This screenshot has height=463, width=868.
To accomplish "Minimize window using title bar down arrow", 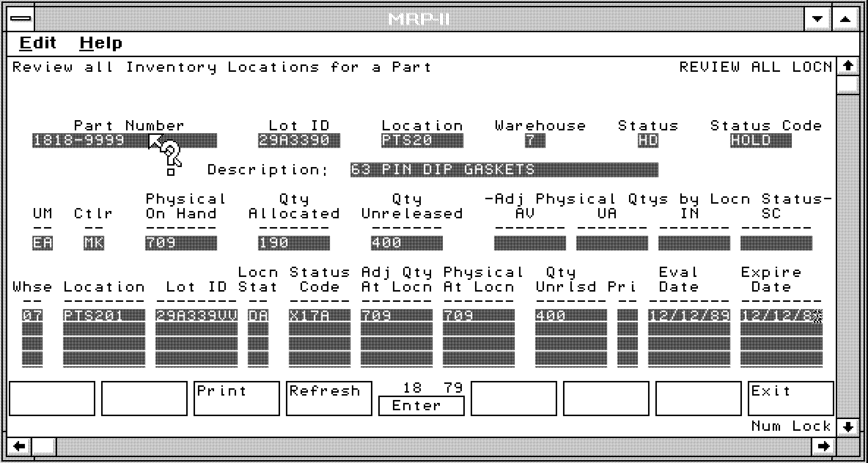I will (817, 19).
